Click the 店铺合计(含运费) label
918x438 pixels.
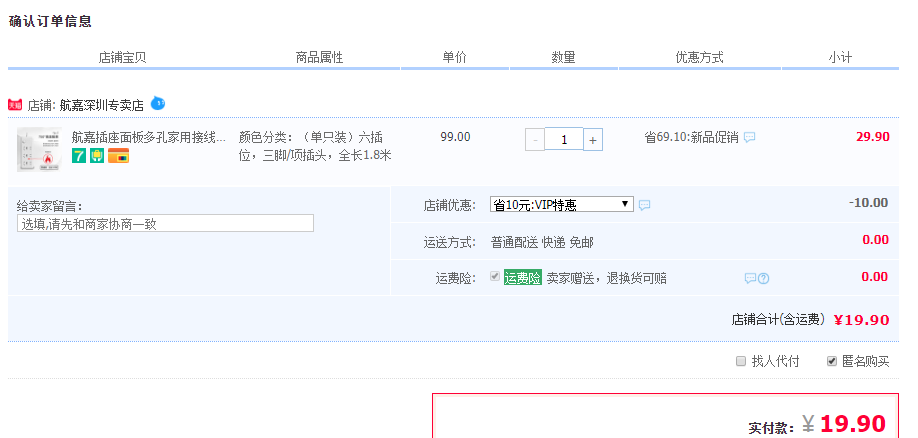click(779, 320)
